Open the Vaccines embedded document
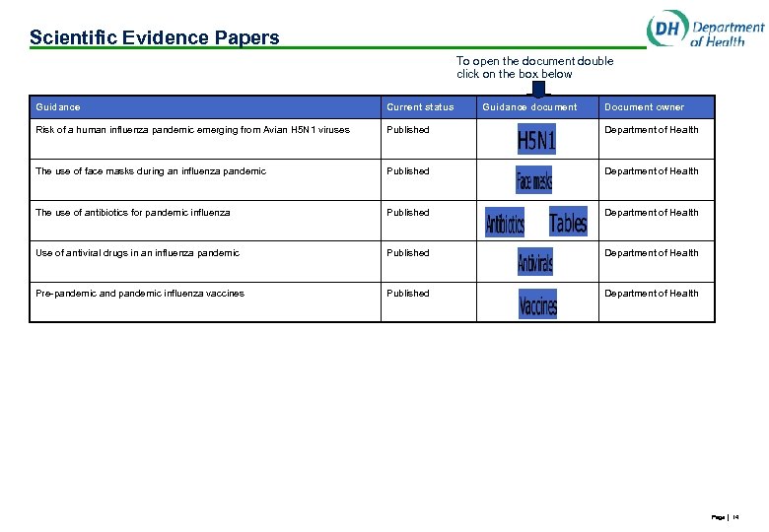Viewport: 769px width, 532px height. tap(537, 303)
